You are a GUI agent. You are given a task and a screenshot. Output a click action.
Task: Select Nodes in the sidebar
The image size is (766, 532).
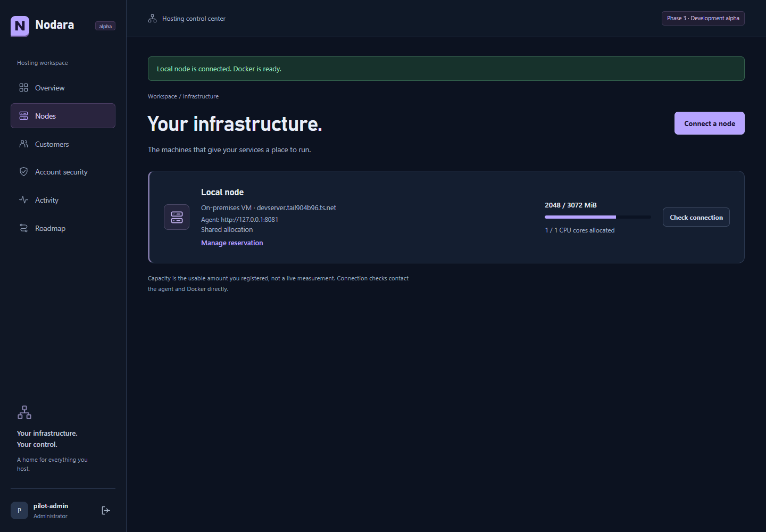point(63,116)
